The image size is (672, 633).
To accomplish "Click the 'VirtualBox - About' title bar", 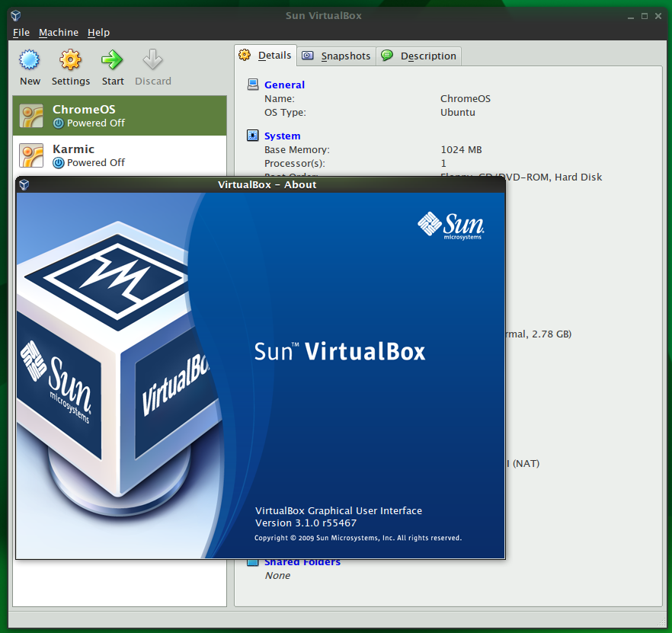I will click(x=261, y=184).
